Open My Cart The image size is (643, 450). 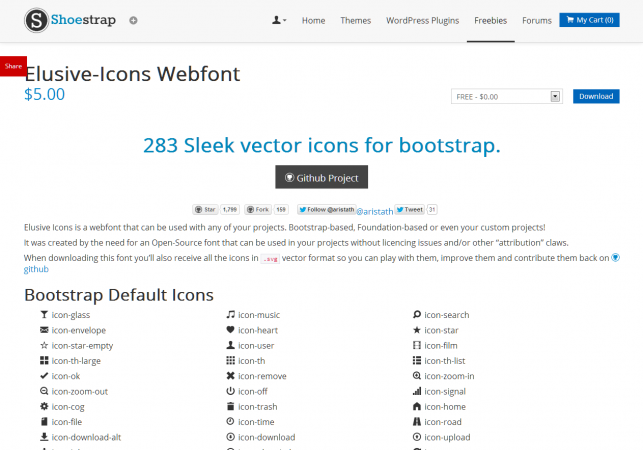pos(589,20)
